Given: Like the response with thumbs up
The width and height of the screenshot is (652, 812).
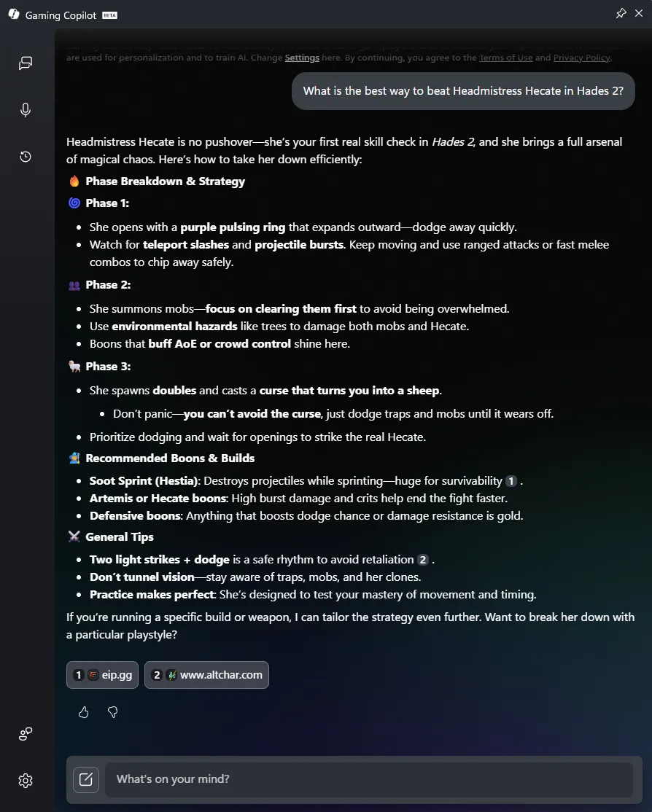Looking at the screenshot, I should pos(84,712).
